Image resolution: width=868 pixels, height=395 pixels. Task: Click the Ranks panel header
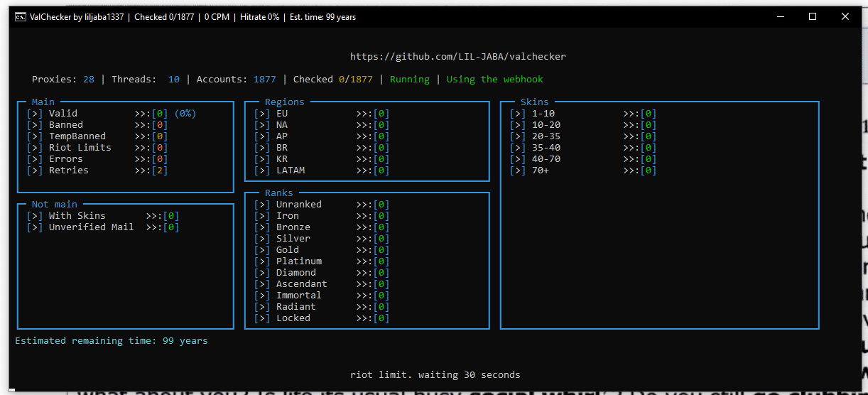click(x=278, y=193)
